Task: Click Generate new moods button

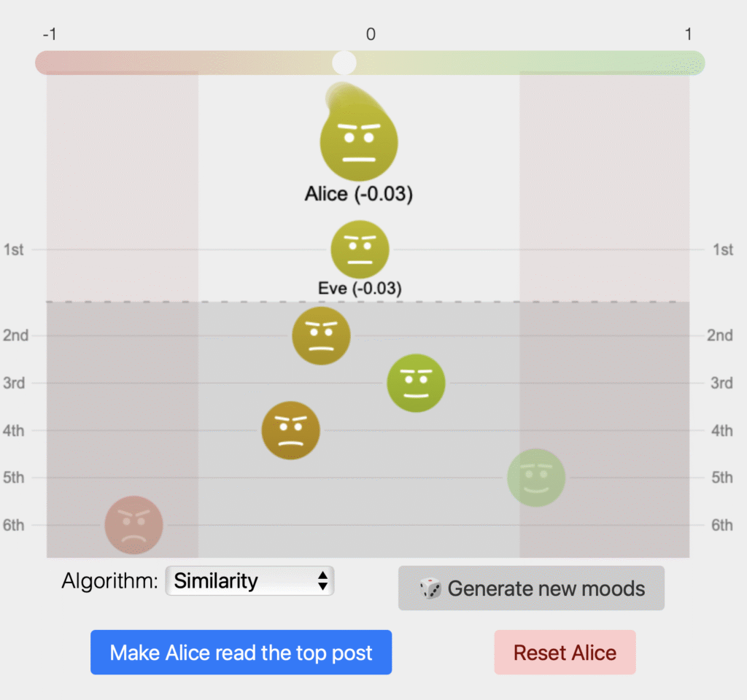Action: click(531, 588)
